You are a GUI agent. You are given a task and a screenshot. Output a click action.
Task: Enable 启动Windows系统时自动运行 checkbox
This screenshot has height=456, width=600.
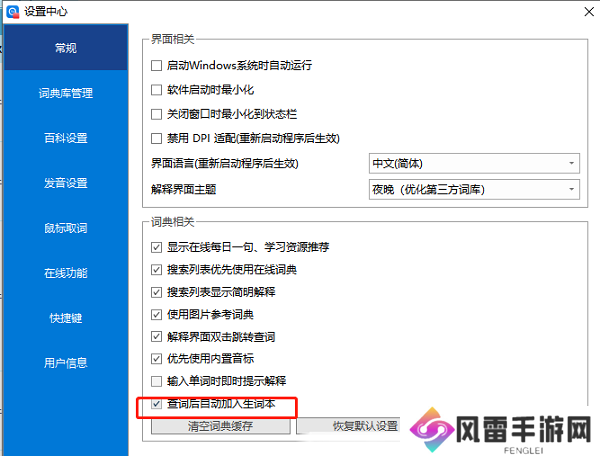coord(157,65)
